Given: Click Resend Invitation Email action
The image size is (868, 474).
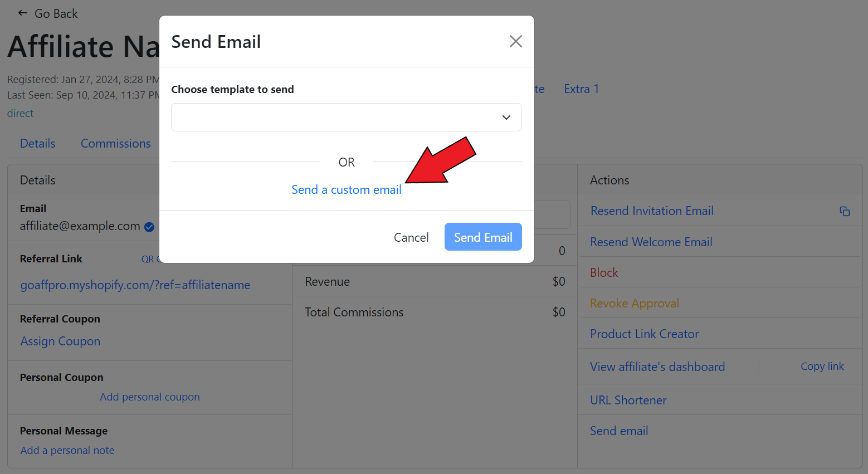Looking at the screenshot, I should pos(651,211).
